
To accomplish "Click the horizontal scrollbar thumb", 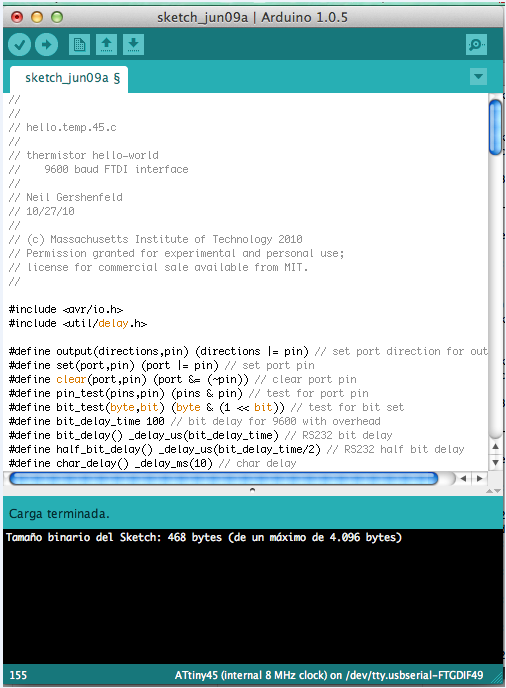I will [x=223, y=478].
